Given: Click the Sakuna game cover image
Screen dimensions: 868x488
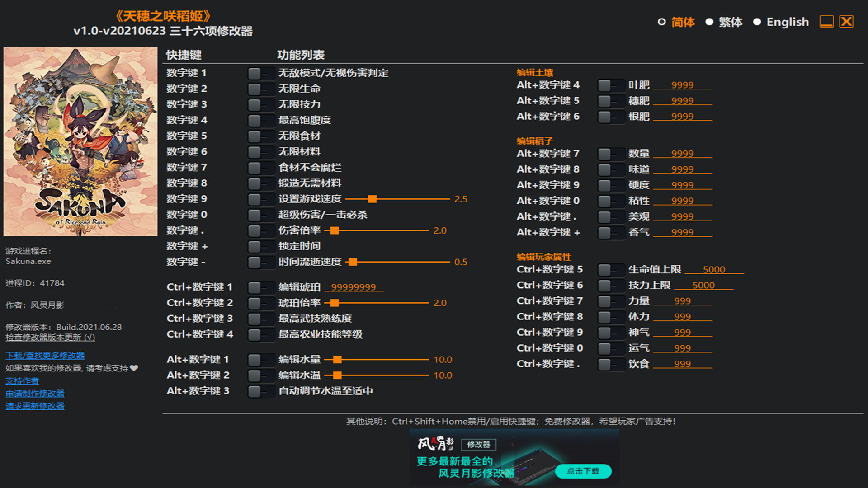Looking at the screenshot, I should pos(80,141).
